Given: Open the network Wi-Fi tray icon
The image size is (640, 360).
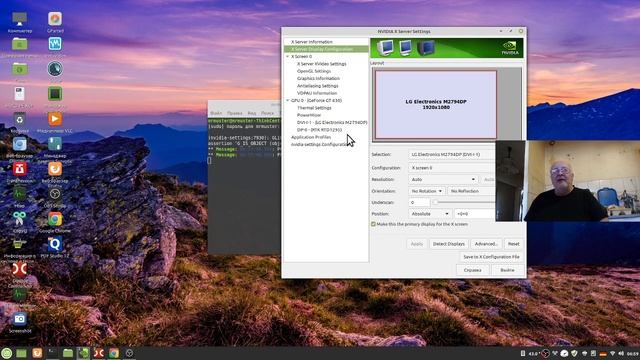Looking at the screenshot, I should click(x=612, y=353).
